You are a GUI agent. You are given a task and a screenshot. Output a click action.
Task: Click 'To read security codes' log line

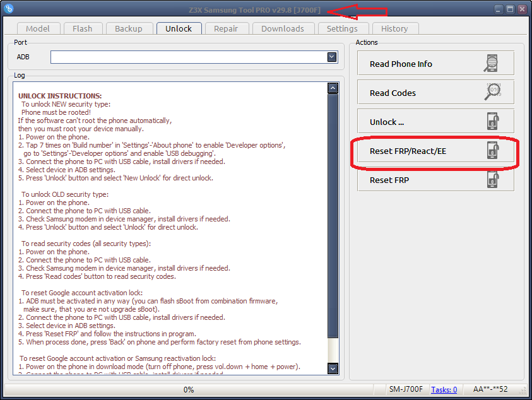click(86, 244)
